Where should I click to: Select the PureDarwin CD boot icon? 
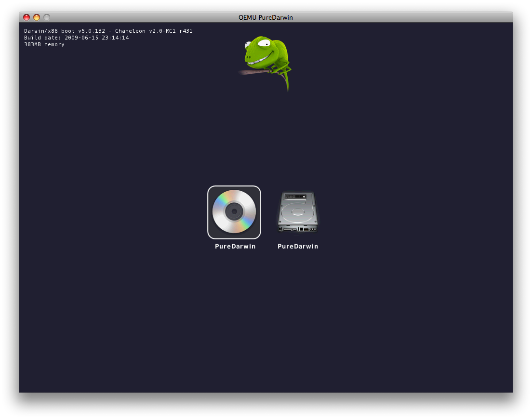click(x=234, y=212)
